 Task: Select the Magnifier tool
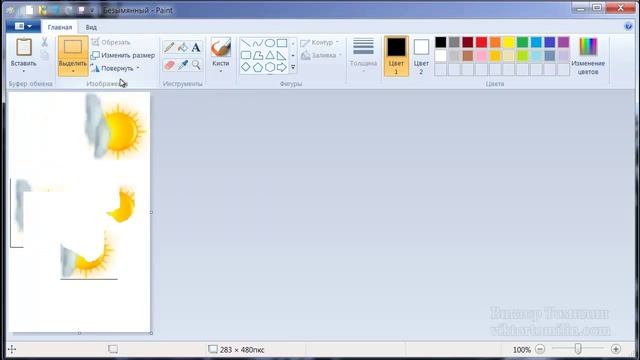[196, 64]
